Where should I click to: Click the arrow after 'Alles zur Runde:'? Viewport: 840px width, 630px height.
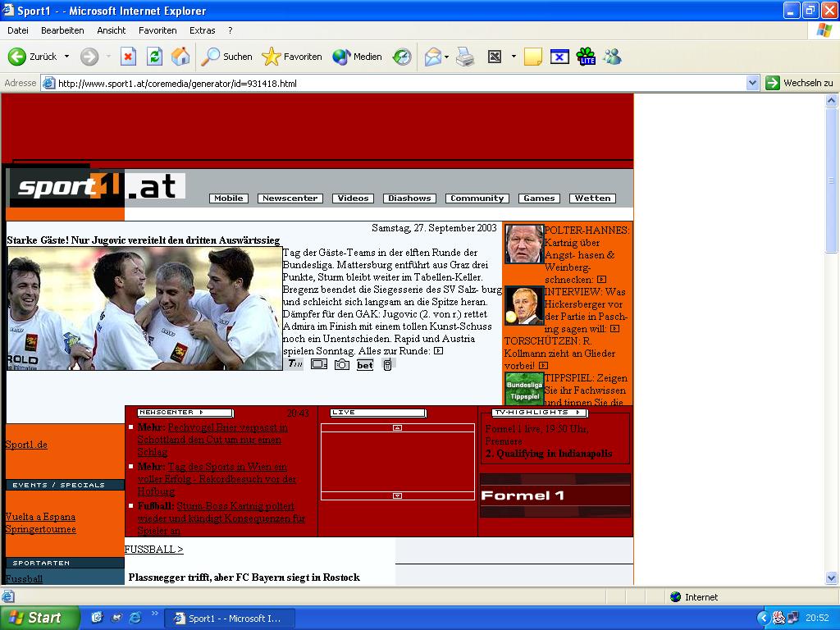tap(438, 351)
